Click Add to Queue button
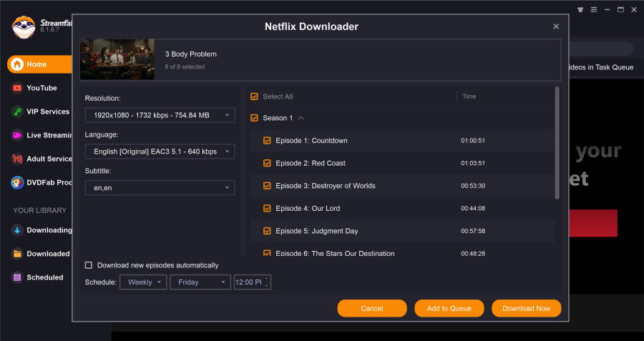The image size is (644, 341). tap(449, 309)
